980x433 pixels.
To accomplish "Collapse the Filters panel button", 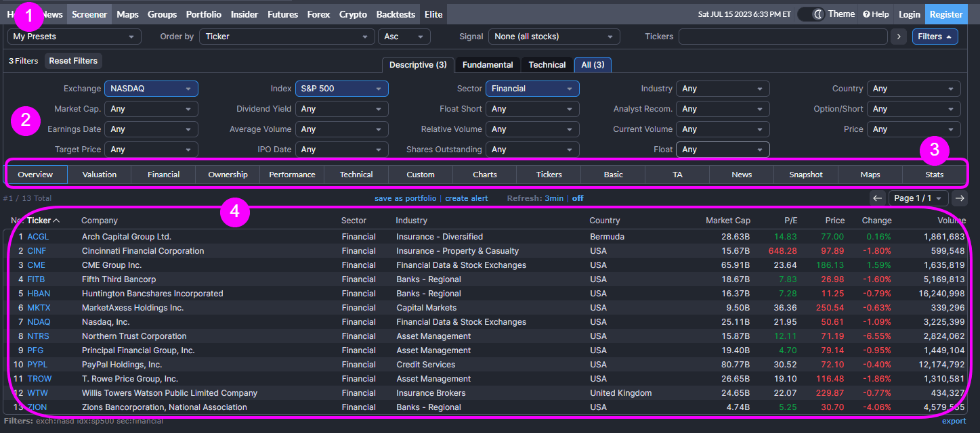I will [x=935, y=37].
